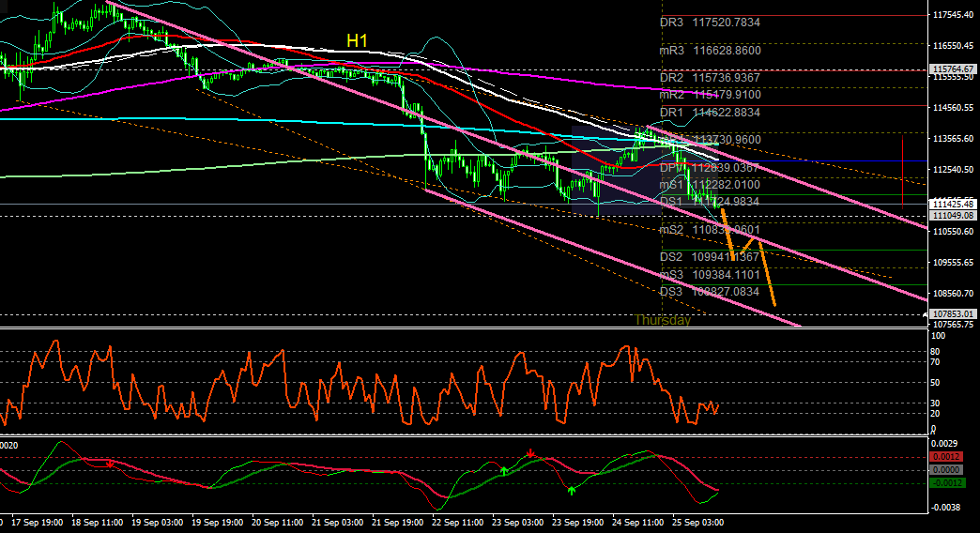
Task: Click the yellow H1 timeframe label
Action: 357,41
